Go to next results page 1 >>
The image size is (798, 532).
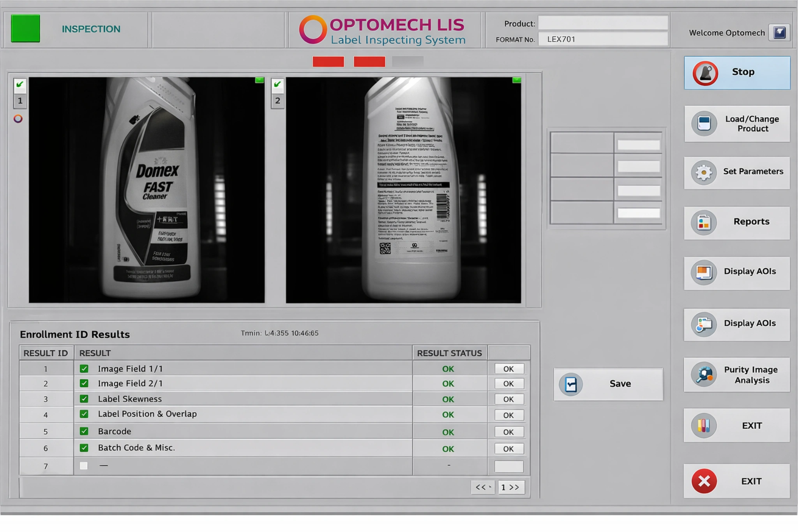[511, 487]
